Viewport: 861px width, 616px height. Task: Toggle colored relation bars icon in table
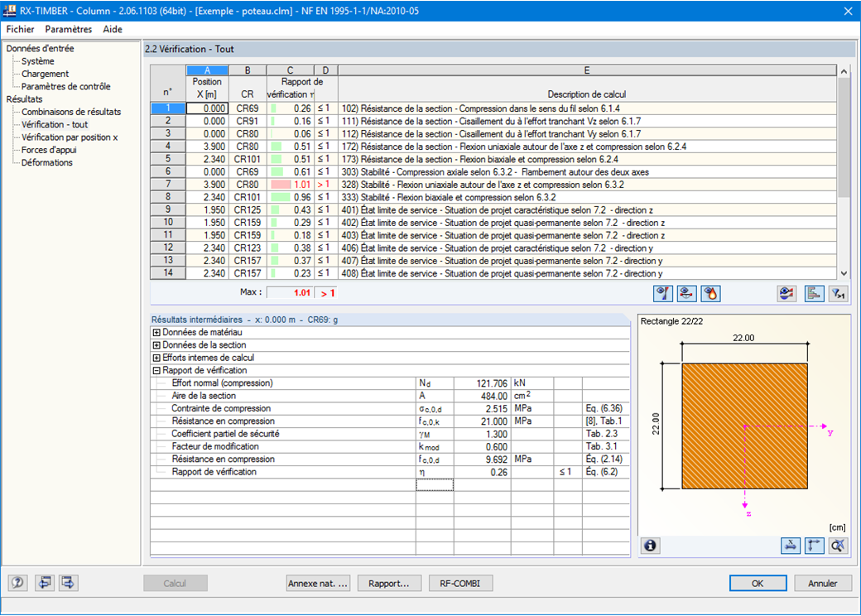pyautogui.click(x=814, y=294)
